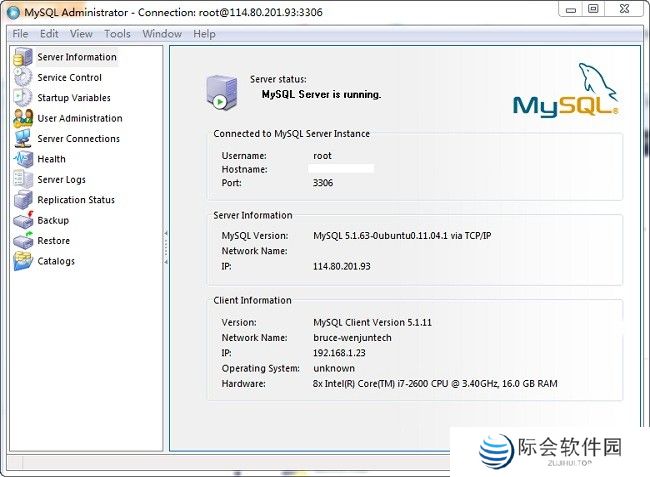Click the Replication Status icon
Image resolution: width=650 pixels, height=477 pixels.
(23, 199)
